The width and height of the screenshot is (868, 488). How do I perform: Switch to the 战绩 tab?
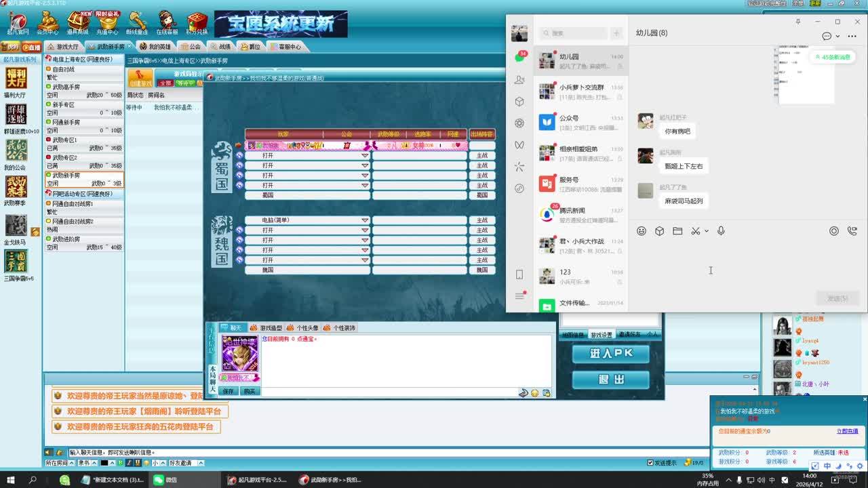[220, 47]
